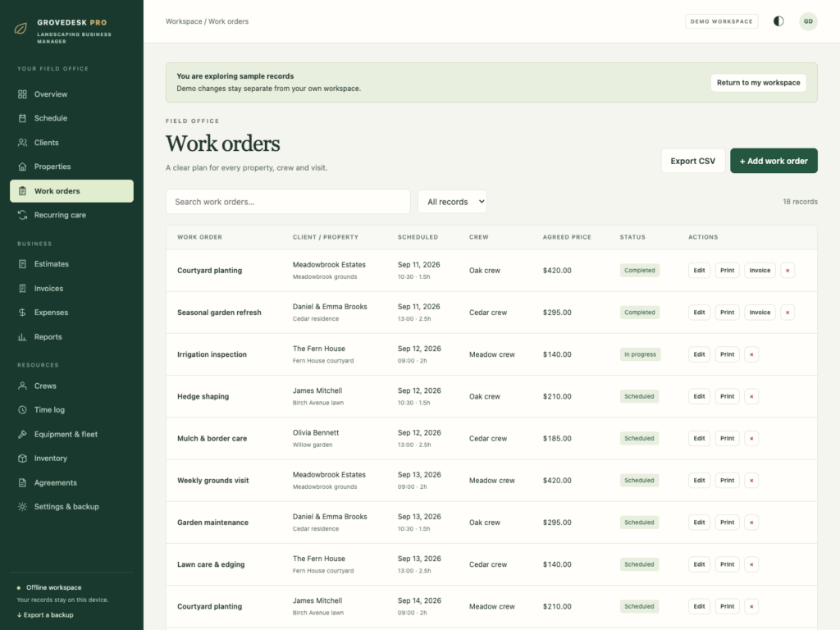Delete the Courtyard planting Sep 11 order
The height and width of the screenshot is (630, 840).
pyautogui.click(x=787, y=271)
